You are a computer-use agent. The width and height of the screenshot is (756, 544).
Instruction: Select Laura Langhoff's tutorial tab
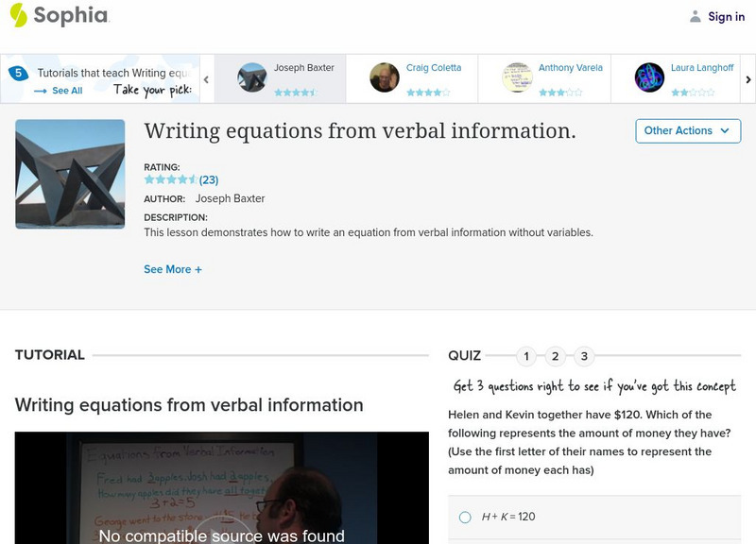point(676,78)
